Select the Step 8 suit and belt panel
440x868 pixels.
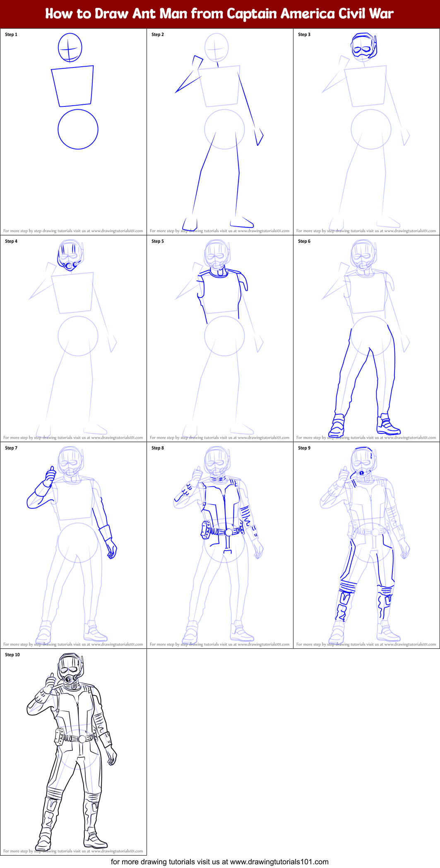point(220,545)
